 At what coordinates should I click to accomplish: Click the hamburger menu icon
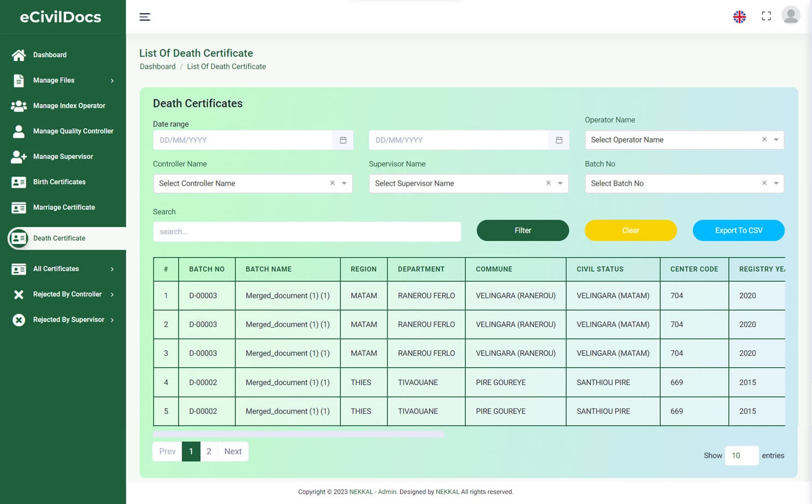[145, 17]
